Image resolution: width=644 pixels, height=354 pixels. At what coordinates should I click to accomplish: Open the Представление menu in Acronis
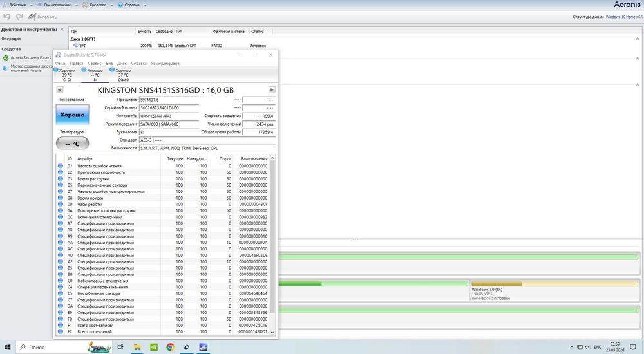pos(56,5)
